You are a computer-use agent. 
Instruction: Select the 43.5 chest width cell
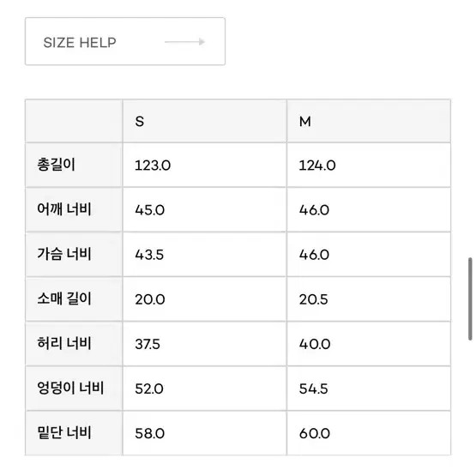coord(205,254)
